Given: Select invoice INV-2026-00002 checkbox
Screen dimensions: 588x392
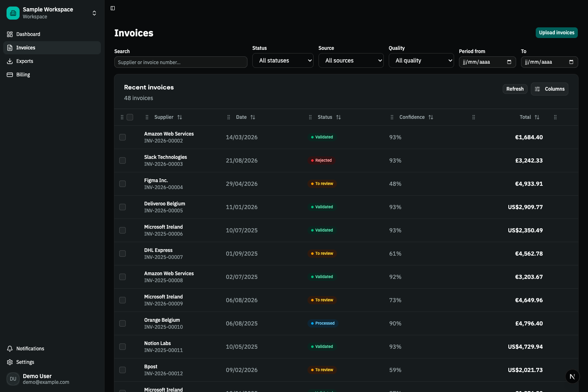Looking at the screenshot, I should coord(122,137).
